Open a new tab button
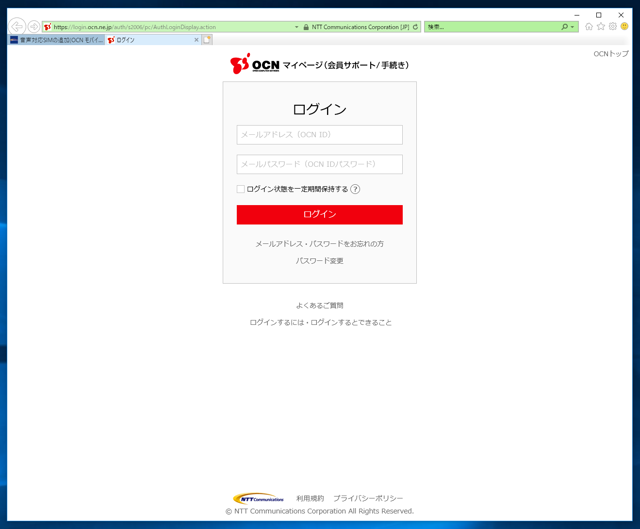This screenshot has width=640, height=529. tap(207, 40)
